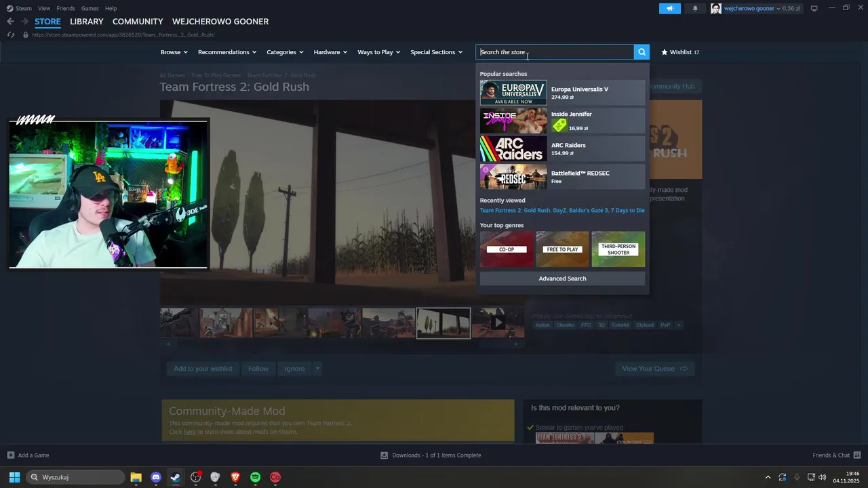Switch to the LIBRARY tab
This screenshot has height=488, width=868.
pos(87,22)
